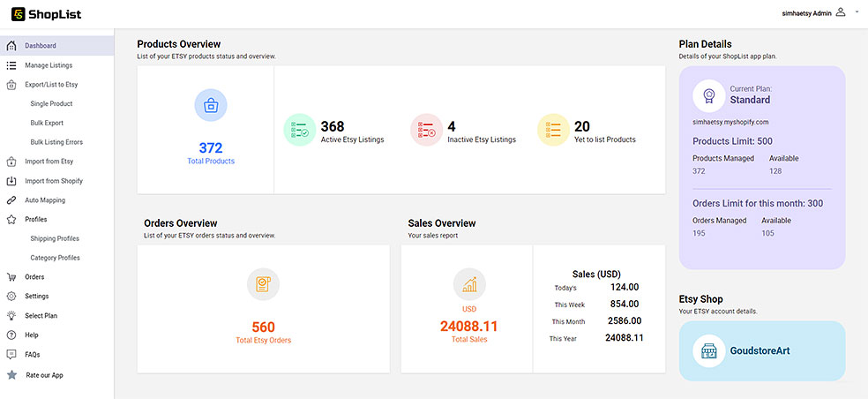Click the Current Plan badge icon
868x399 pixels.
tap(708, 96)
